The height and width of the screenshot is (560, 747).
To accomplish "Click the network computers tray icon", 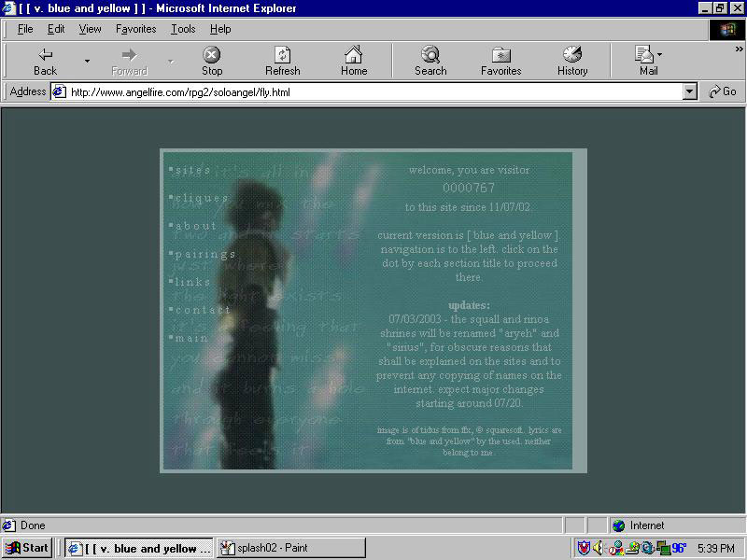I will (663, 548).
